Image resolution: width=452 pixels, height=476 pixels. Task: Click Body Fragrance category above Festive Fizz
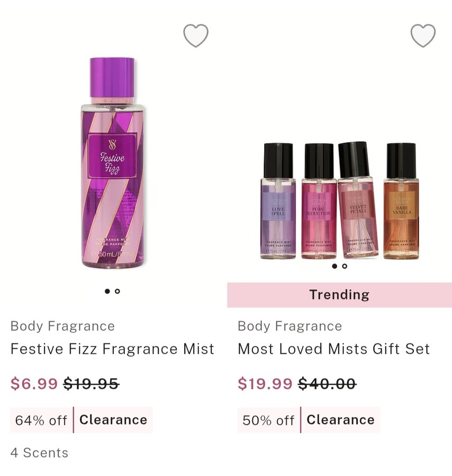[62, 326]
